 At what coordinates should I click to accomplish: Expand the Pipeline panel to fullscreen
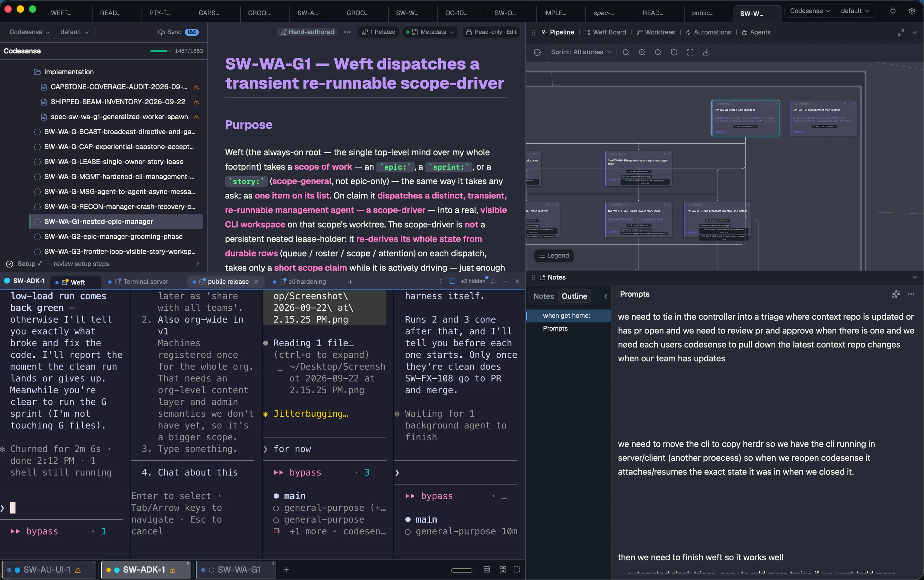click(x=901, y=33)
